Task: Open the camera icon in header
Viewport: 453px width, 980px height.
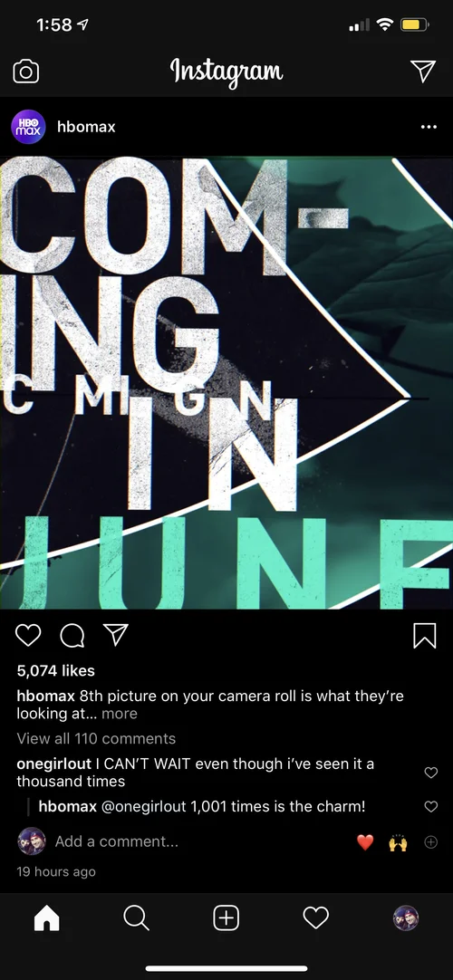Action: [25, 72]
